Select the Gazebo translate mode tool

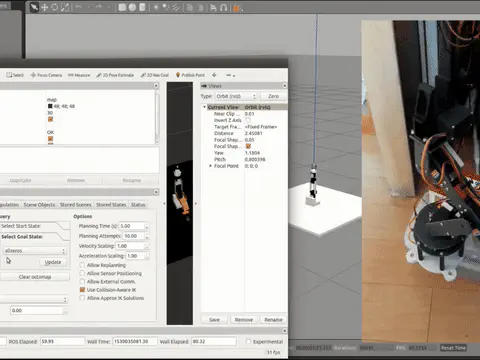pos(45,7)
